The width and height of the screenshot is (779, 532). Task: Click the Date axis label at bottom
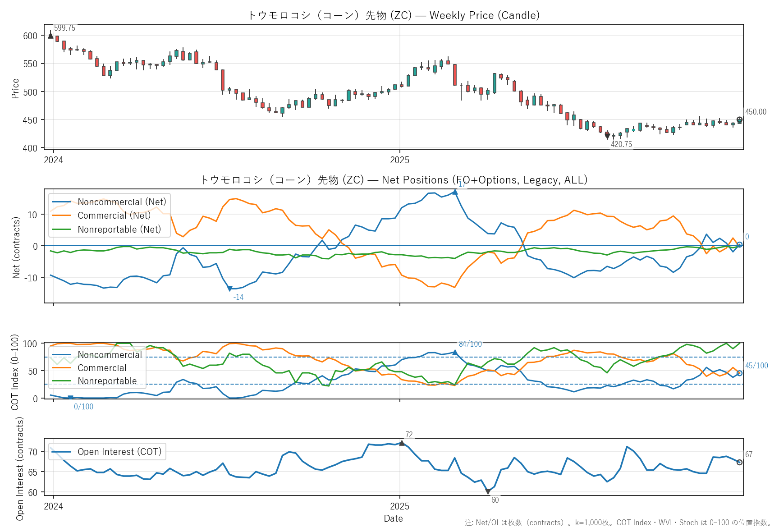tap(393, 518)
